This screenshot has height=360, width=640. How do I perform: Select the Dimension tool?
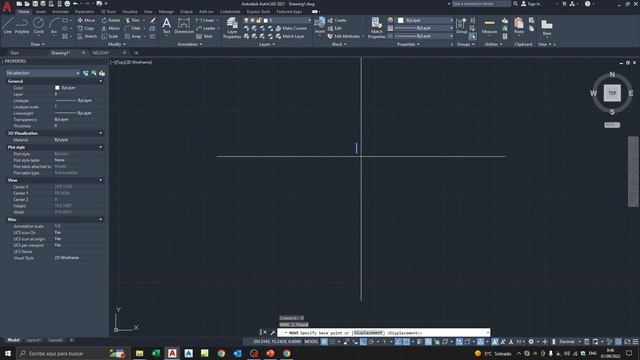[x=184, y=25]
